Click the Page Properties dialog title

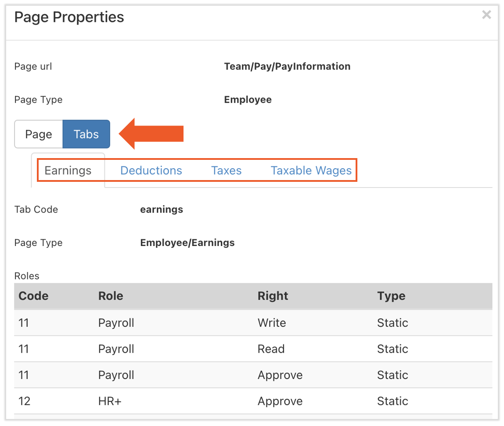pos(69,17)
